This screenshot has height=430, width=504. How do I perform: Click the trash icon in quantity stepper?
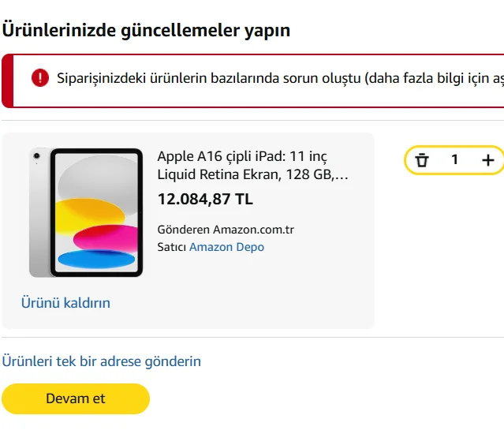click(x=422, y=160)
